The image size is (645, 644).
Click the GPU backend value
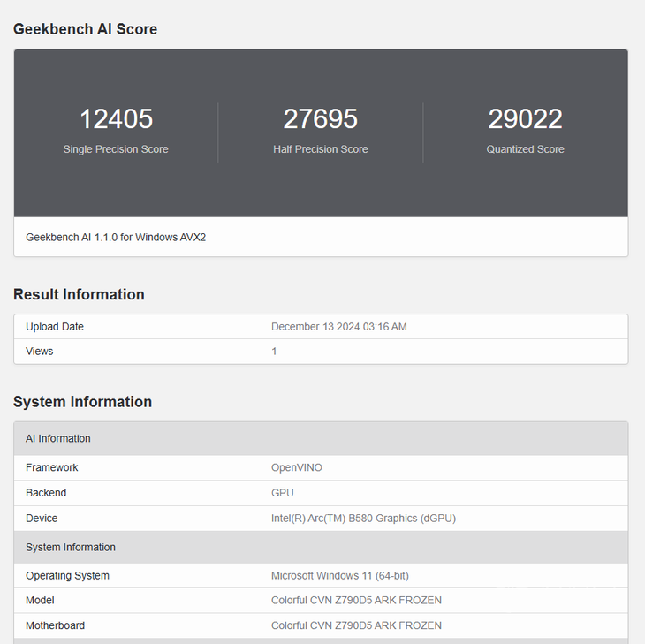point(282,493)
